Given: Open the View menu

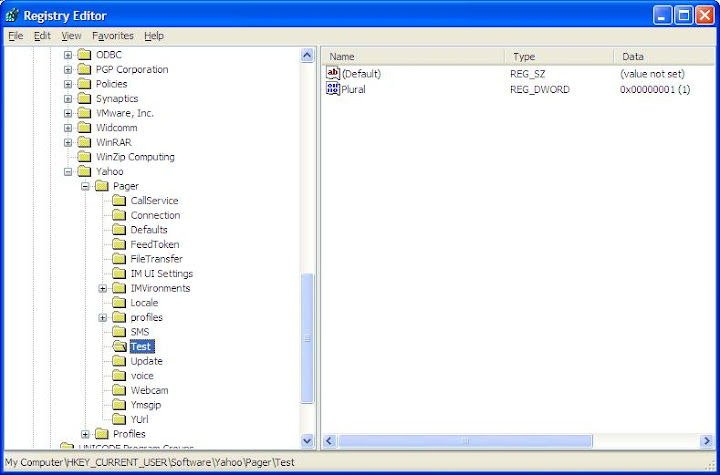Looking at the screenshot, I should click(71, 35).
